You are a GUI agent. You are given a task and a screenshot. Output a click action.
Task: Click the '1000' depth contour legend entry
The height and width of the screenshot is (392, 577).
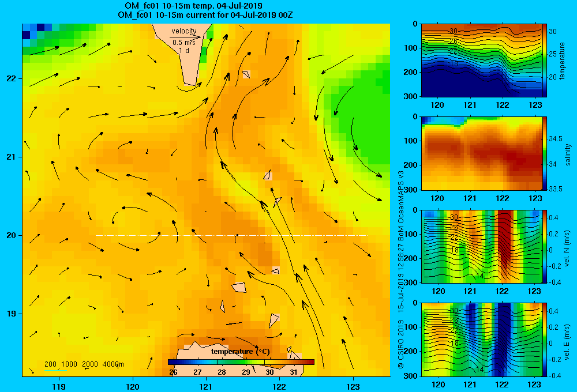[69, 364]
